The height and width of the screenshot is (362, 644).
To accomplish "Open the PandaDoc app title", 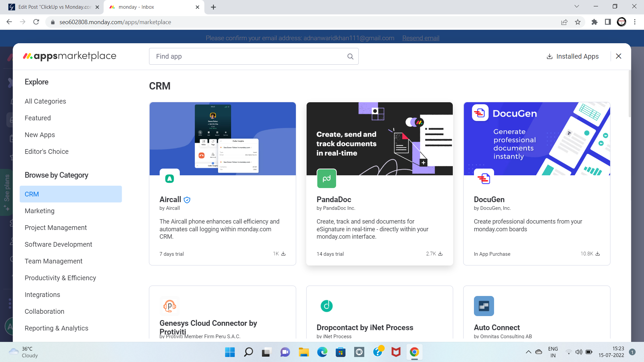I will [334, 199].
